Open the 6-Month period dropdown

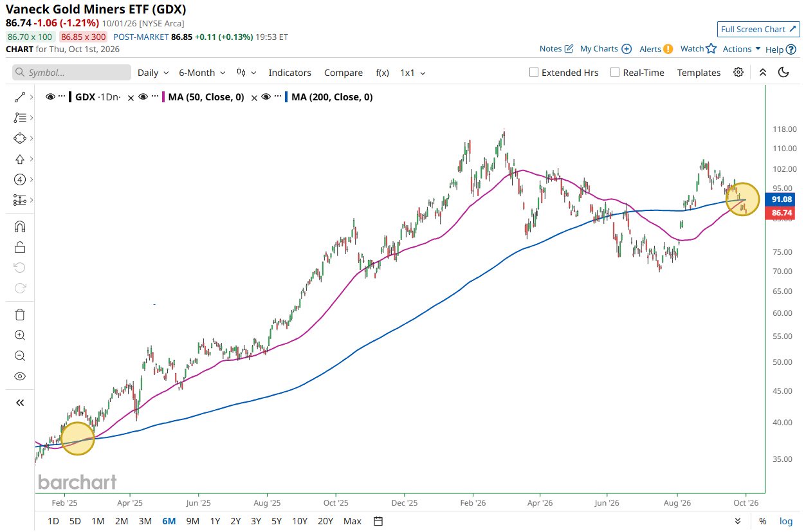[x=202, y=73]
